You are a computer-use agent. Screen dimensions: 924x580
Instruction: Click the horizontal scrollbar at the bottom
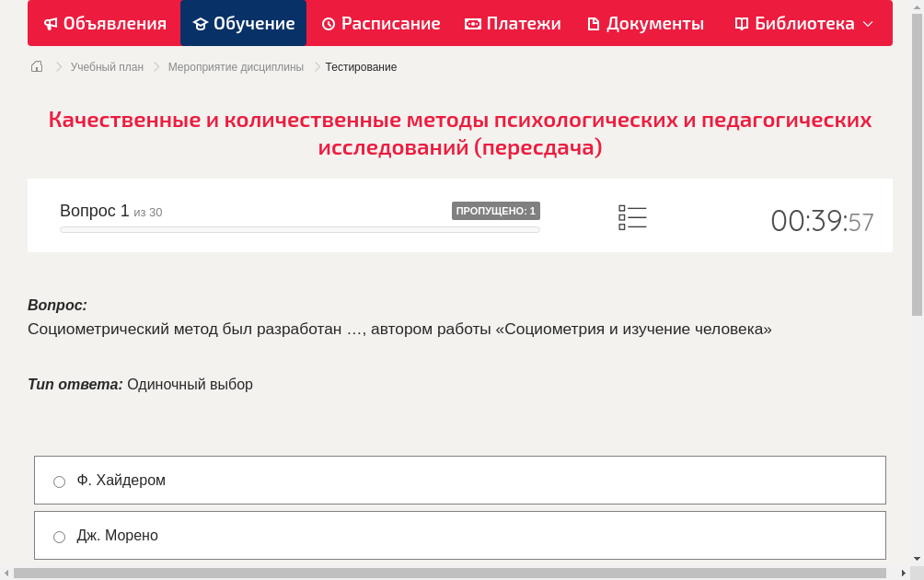click(x=460, y=574)
